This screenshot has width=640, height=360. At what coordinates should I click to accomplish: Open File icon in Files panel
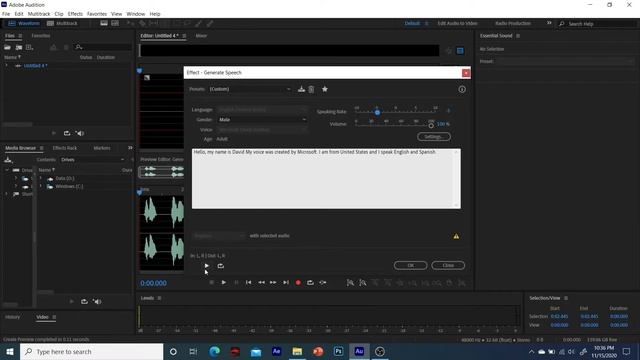click(7, 47)
